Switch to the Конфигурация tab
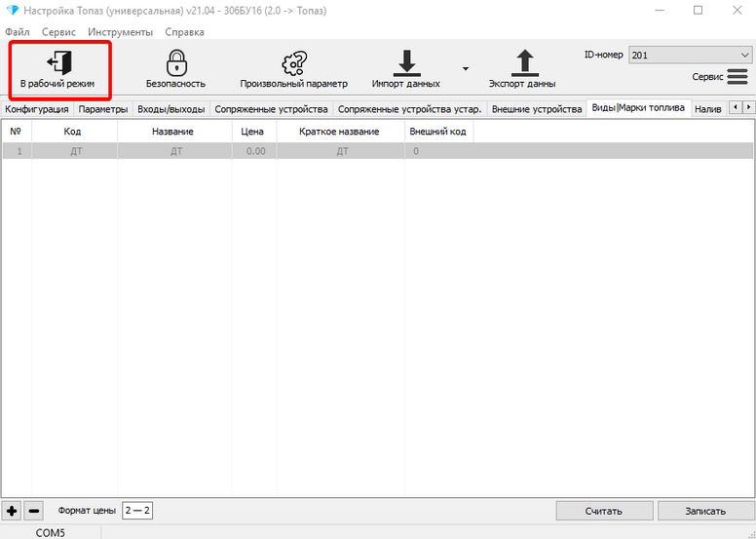The width and height of the screenshot is (756, 539). (37, 109)
